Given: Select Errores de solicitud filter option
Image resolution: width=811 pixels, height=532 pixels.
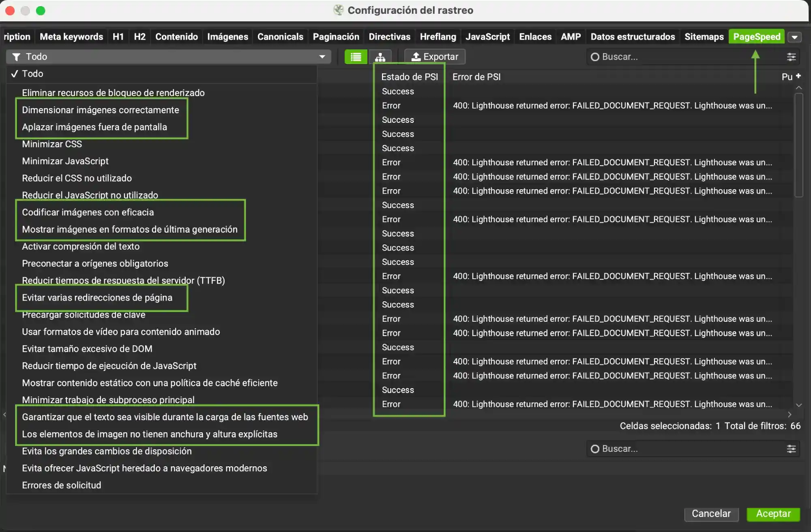Looking at the screenshot, I should [x=62, y=485].
